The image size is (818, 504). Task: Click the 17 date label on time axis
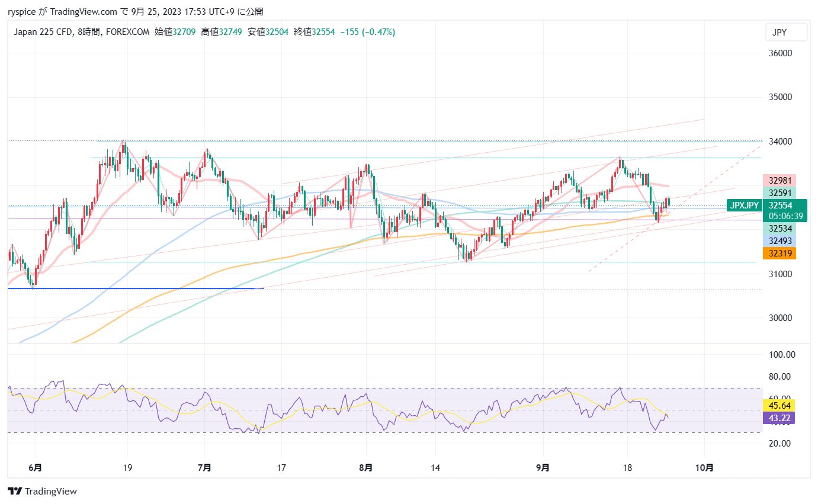281,467
